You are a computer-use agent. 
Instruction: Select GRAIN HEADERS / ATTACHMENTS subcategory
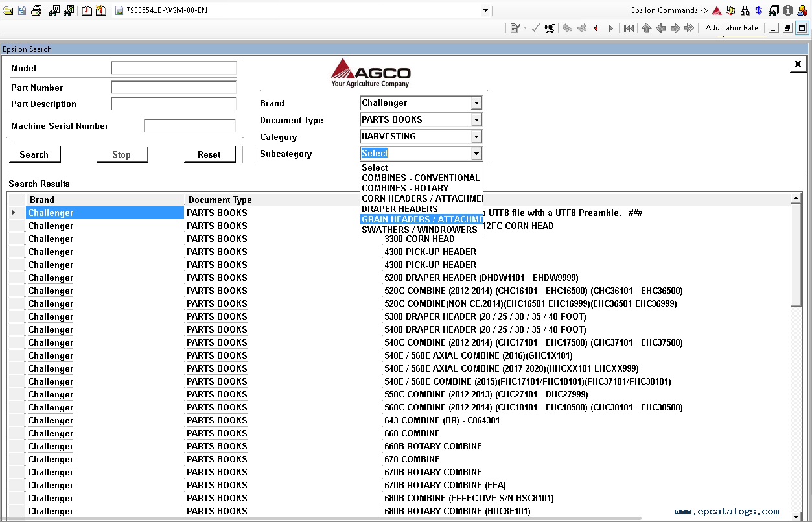coord(421,219)
